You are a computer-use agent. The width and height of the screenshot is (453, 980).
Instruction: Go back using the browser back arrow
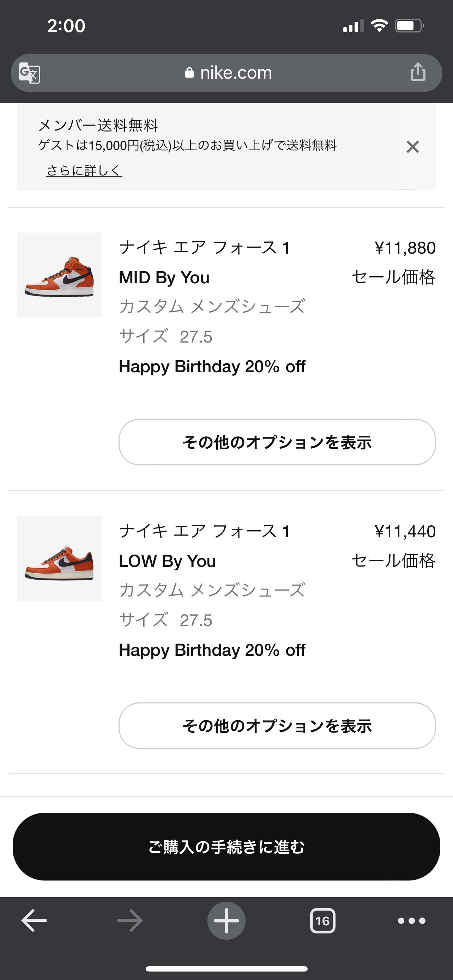(x=34, y=921)
